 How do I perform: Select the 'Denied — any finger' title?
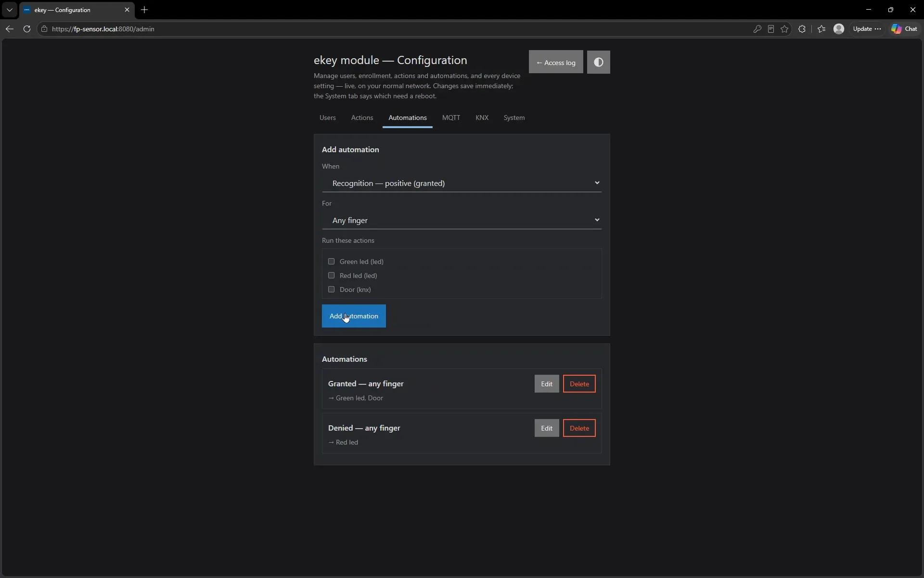(x=364, y=428)
